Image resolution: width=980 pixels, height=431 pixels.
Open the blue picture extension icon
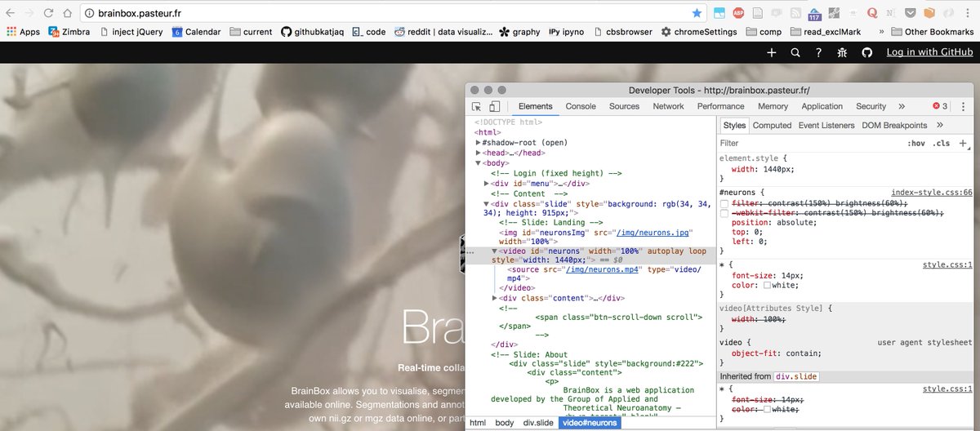click(x=719, y=13)
